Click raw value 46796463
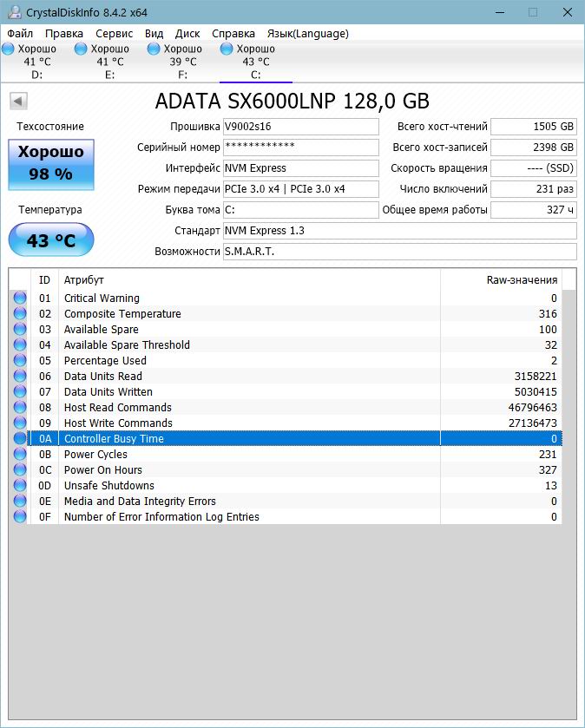The height and width of the screenshot is (728, 585). 533,408
